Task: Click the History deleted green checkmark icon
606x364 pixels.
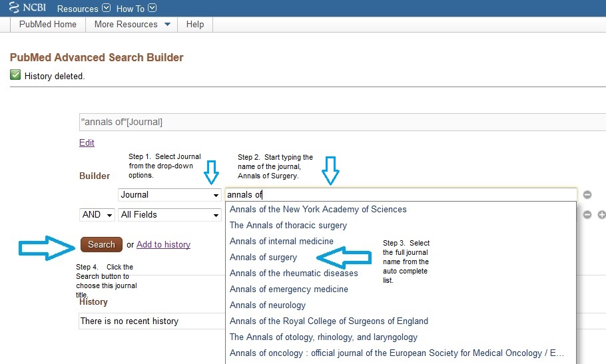Action: pos(15,75)
